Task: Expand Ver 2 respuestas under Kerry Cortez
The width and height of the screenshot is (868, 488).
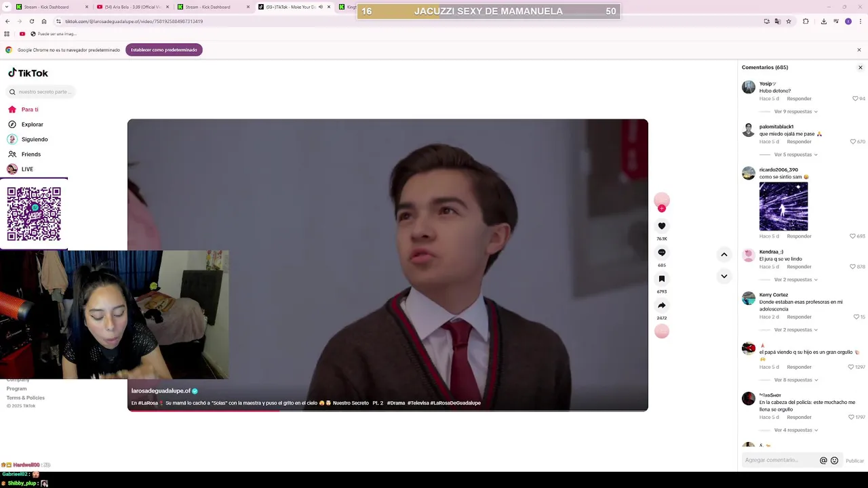Action: coord(795,329)
